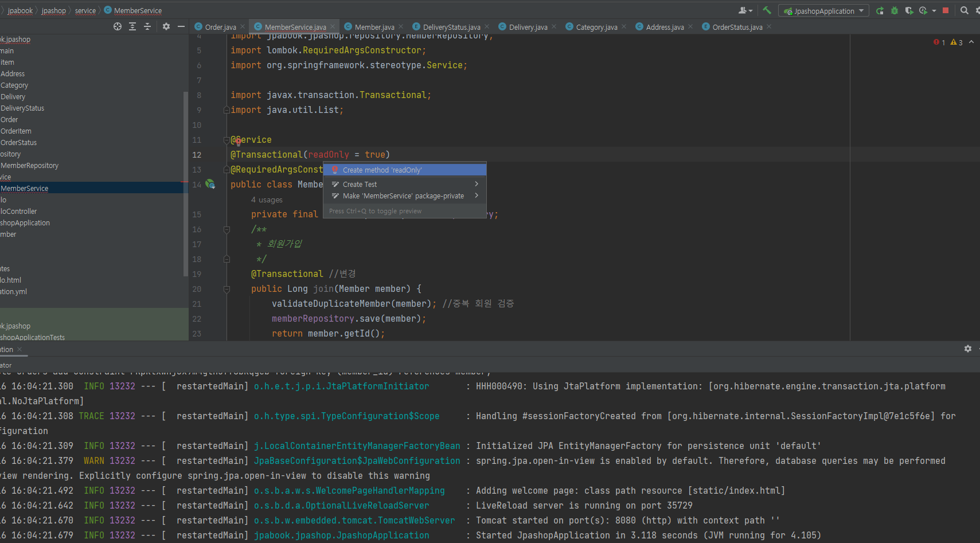Screen dimensions: 980x543
Task: Click the Spring bean gutter icon on line 14
Action: pyautogui.click(x=210, y=184)
